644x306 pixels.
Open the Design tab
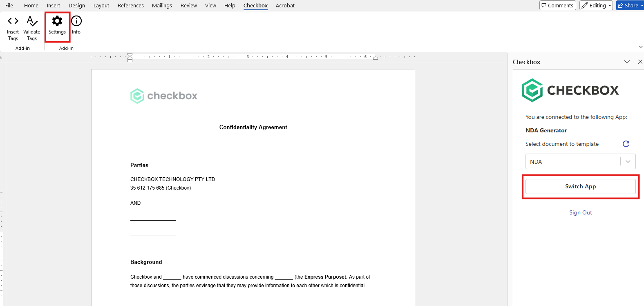77,5
